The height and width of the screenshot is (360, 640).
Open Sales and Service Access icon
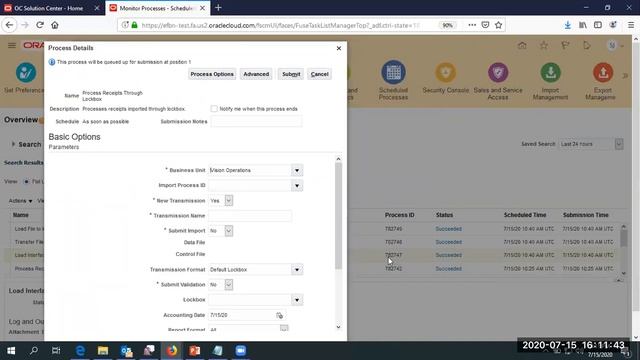(498, 73)
